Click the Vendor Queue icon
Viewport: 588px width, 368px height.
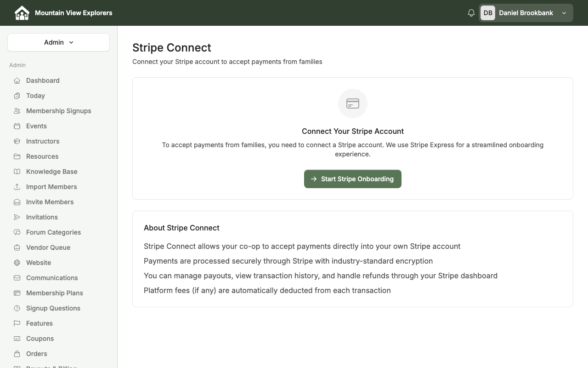(x=17, y=247)
